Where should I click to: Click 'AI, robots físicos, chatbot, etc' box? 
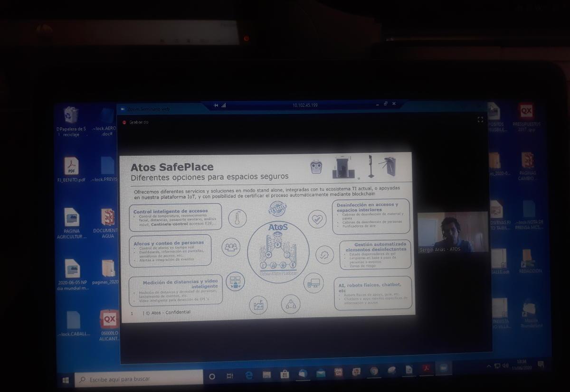tap(373, 293)
